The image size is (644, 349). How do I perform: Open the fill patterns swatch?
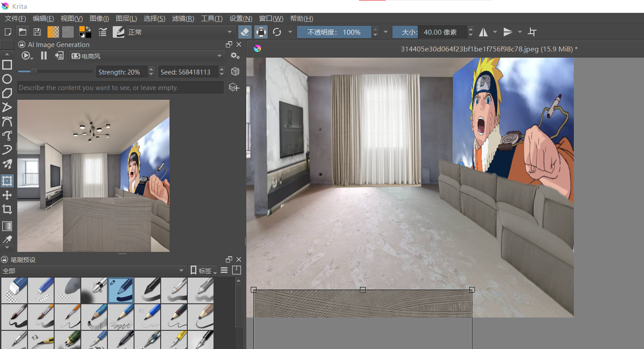[68, 32]
